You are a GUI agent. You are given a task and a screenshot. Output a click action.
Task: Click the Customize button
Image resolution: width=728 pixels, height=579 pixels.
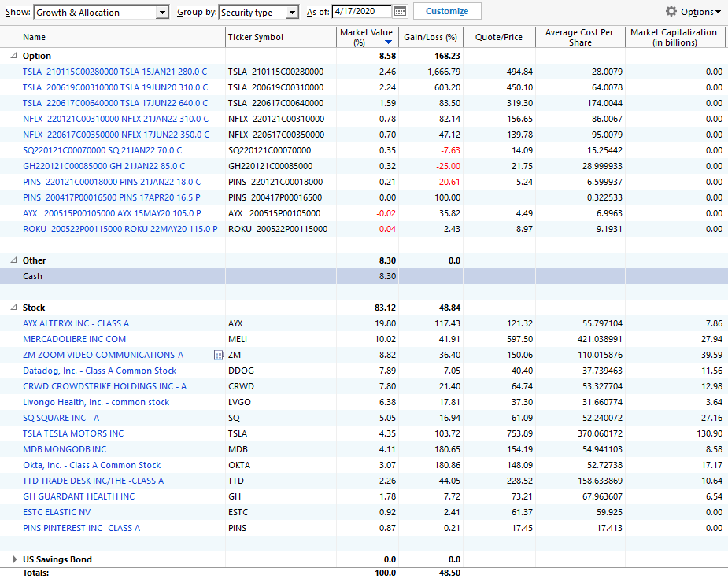pos(447,11)
